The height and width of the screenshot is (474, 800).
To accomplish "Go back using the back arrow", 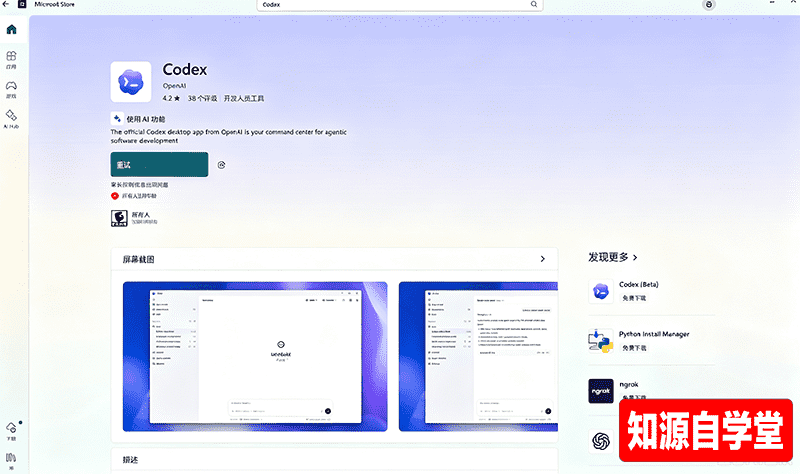I will pos(6,4).
